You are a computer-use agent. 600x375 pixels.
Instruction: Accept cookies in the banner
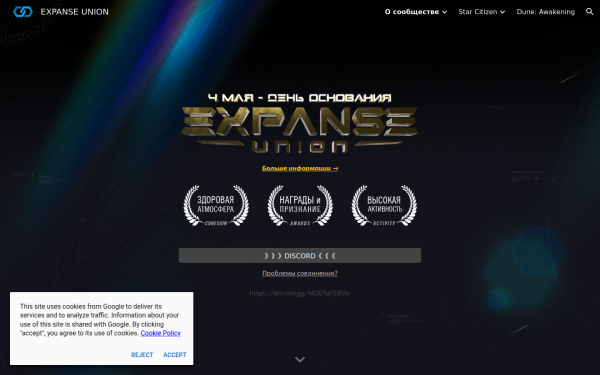(x=175, y=355)
